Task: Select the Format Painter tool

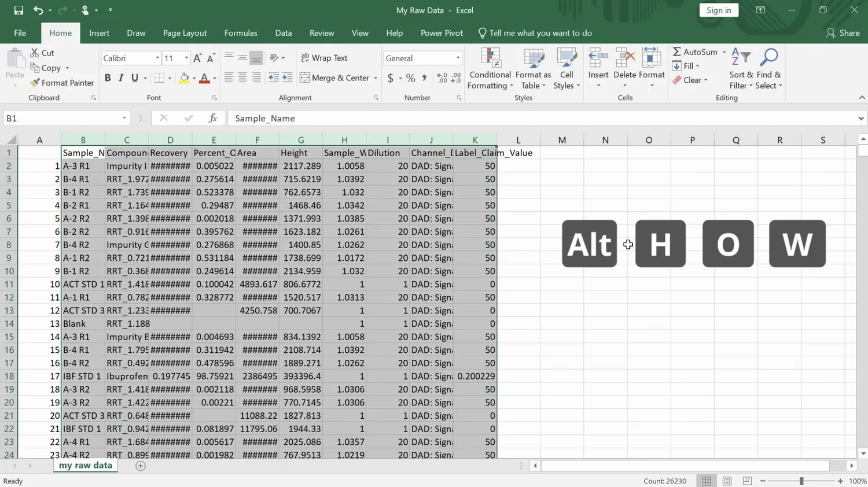Action: [x=62, y=83]
